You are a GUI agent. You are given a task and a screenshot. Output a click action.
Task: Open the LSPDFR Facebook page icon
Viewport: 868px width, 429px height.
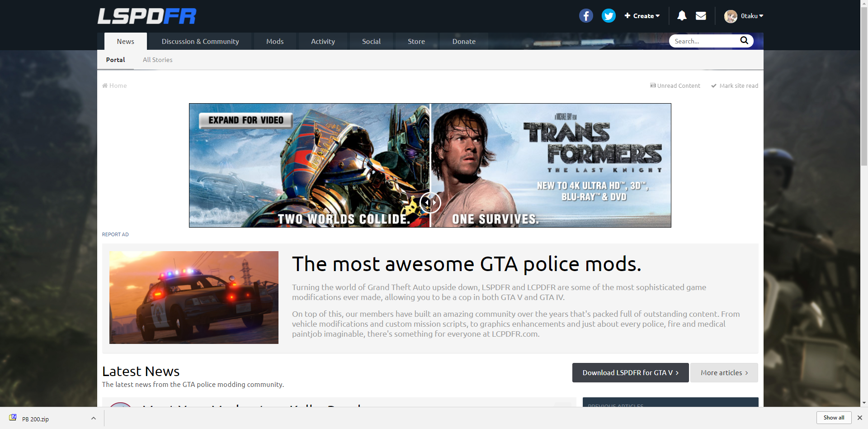[x=586, y=16]
